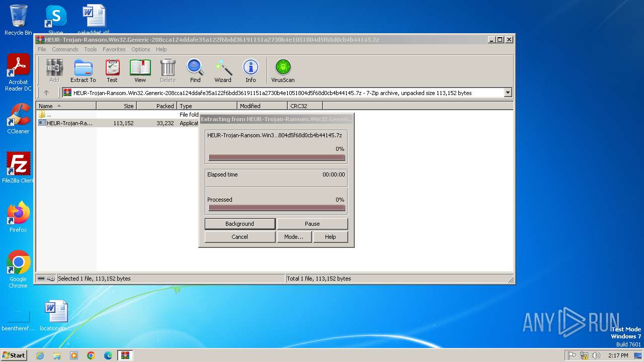Click Help in the extracting dialog
This screenshot has height=362, width=644.
(331, 237)
